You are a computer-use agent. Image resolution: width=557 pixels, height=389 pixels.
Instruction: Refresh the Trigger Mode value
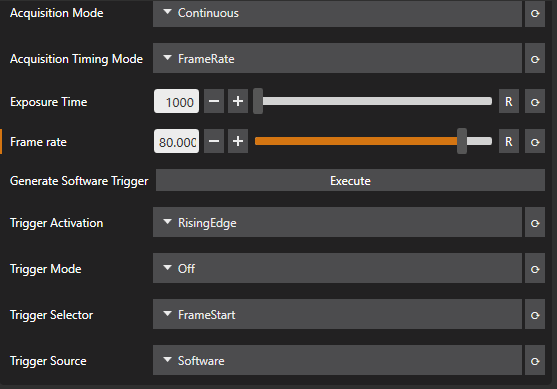(x=535, y=268)
